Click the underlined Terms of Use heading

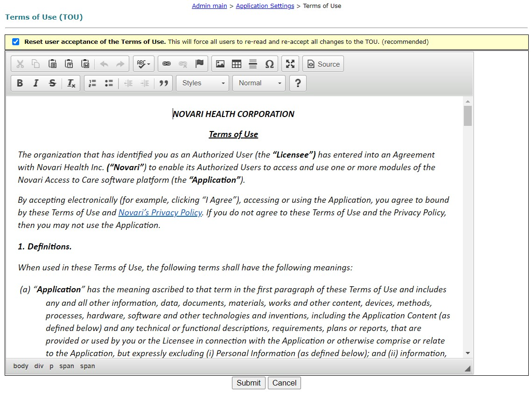(233, 134)
